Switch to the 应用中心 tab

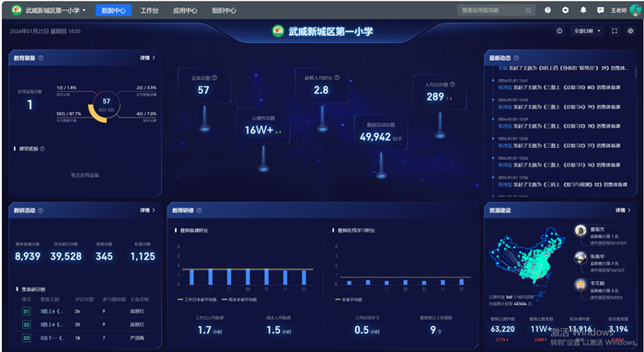pyautogui.click(x=185, y=11)
